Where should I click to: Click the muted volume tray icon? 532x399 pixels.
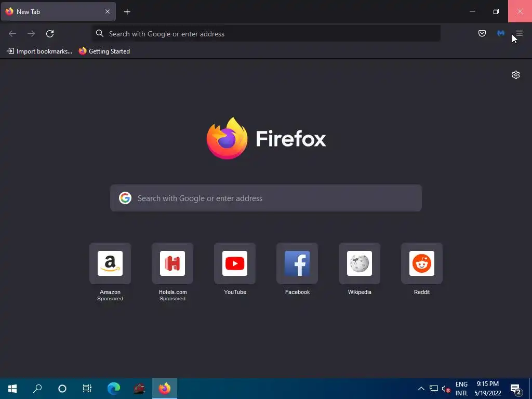pos(445,389)
